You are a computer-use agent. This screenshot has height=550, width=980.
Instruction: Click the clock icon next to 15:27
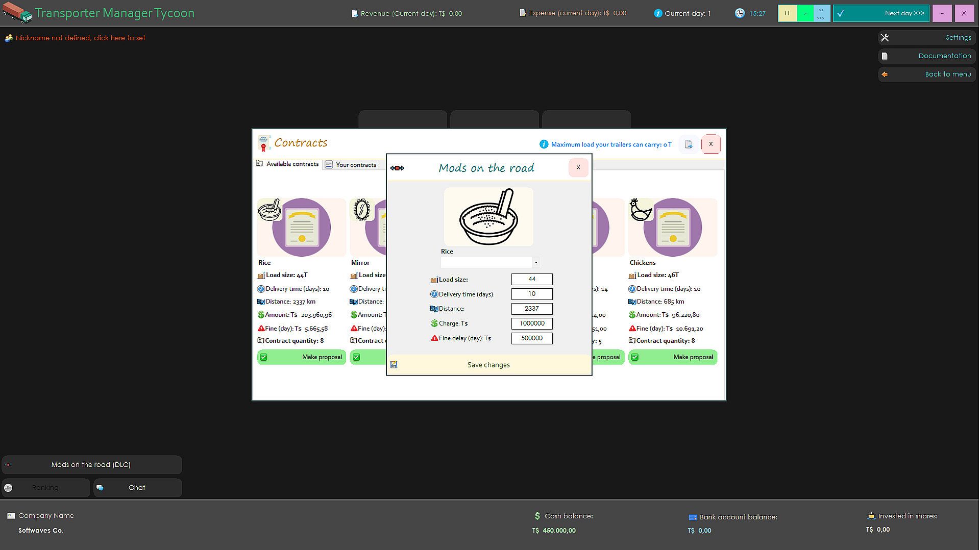pyautogui.click(x=740, y=13)
